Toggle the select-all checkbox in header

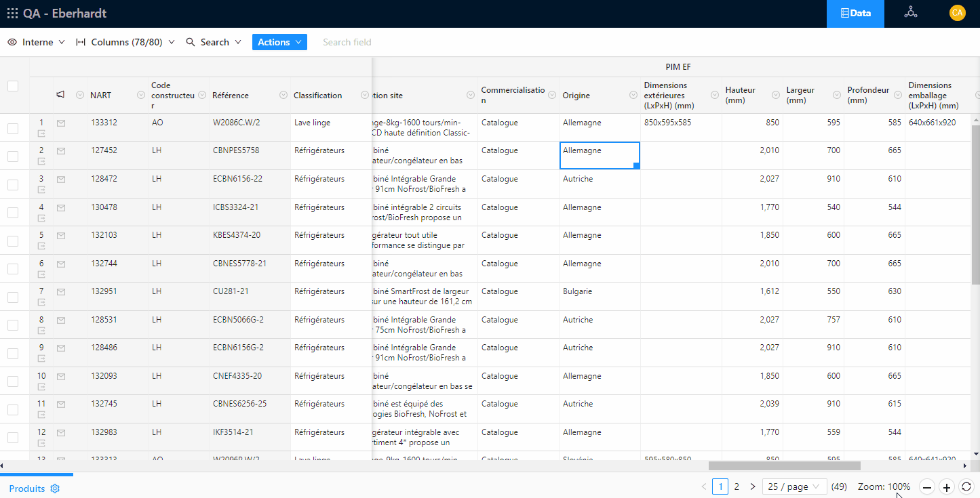tap(13, 86)
